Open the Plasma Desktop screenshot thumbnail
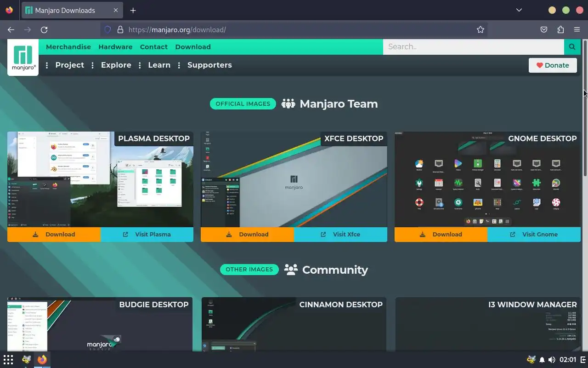Screen dimensions: 588x368 100,179
